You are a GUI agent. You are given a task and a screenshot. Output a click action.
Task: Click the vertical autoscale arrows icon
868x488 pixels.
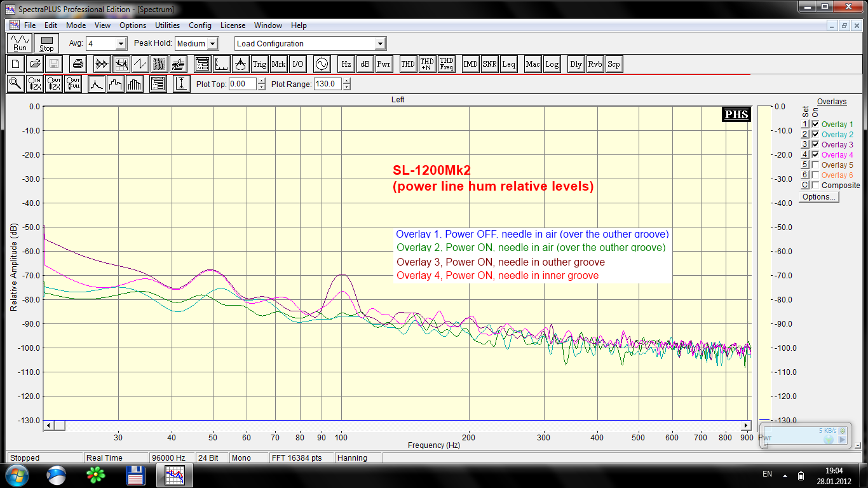click(x=182, y=83)
